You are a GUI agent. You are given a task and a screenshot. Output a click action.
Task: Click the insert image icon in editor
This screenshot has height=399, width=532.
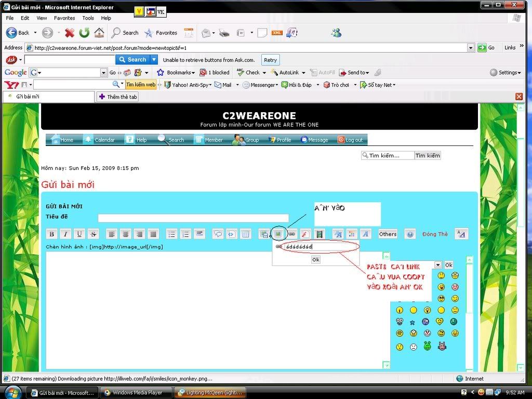[x=278, y=234]
